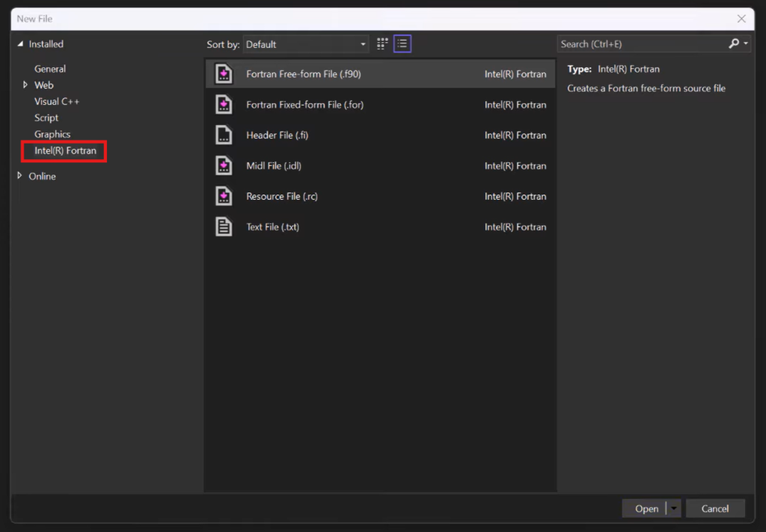
Task: Click the Text File (.txt) icon
Action: point(224,227)
